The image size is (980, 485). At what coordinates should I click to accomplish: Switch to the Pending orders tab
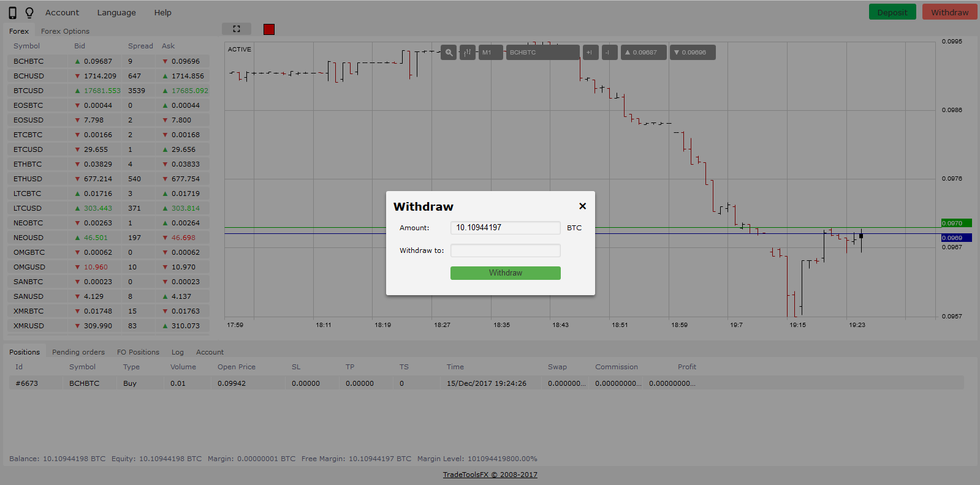coord(78,352)
